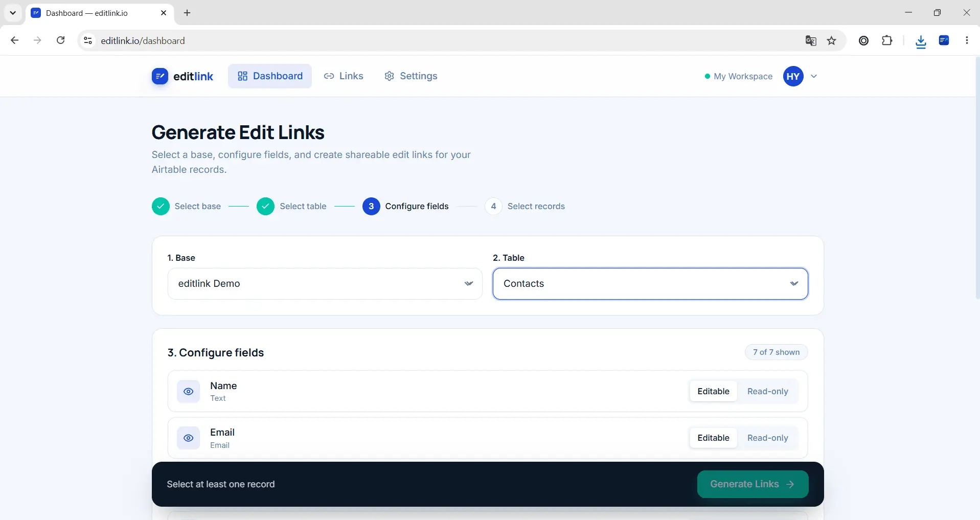
Task: Click the Select table step label
Action: coord(303,207)
